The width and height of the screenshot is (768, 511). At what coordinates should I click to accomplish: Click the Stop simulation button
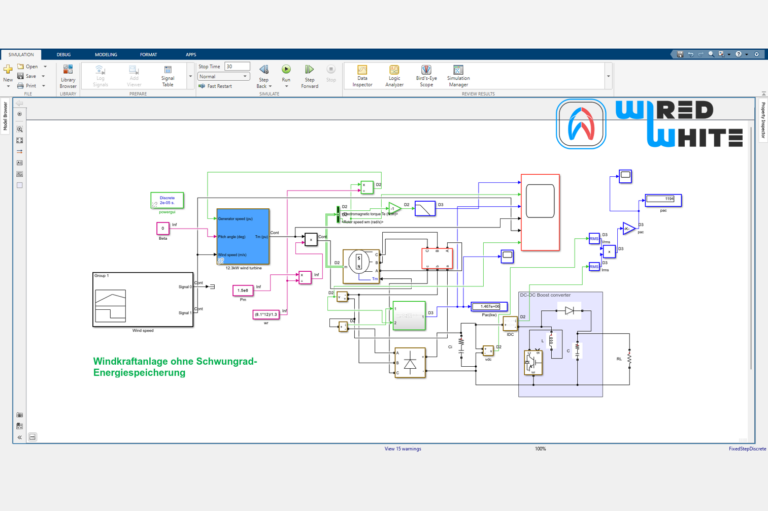pyautogui.click(x=331, y=73)
